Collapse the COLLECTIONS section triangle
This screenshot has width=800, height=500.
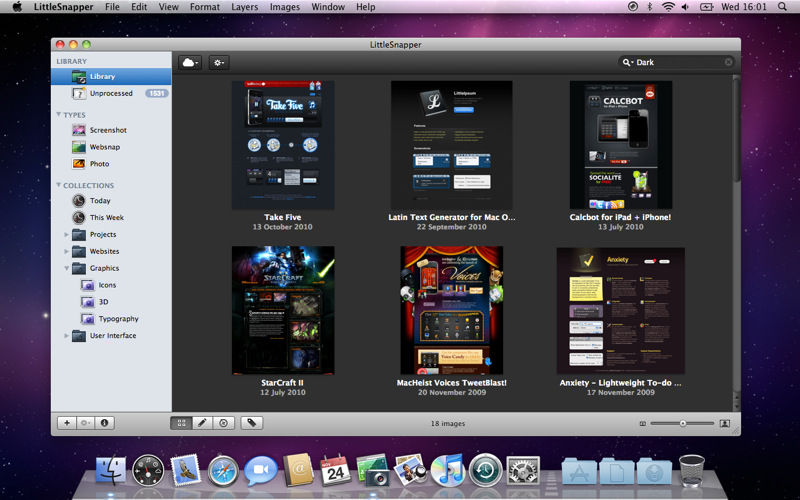(x=59, y=185)
